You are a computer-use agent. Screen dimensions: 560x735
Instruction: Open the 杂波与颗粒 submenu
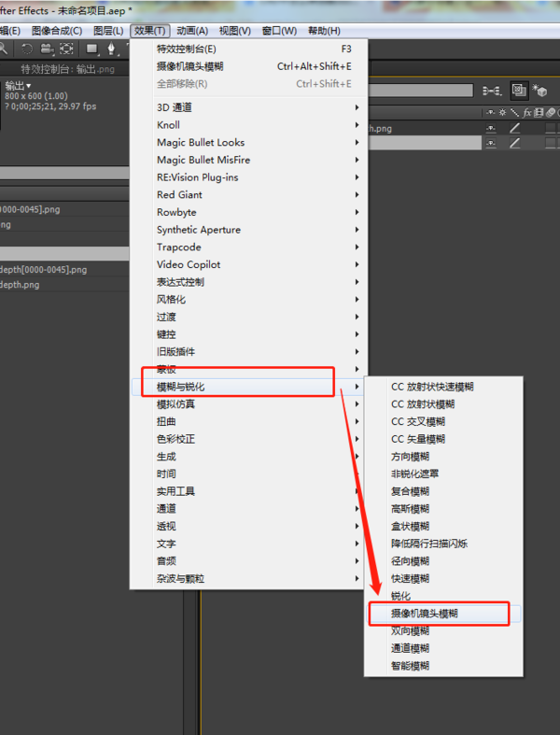tap(248, 578)
